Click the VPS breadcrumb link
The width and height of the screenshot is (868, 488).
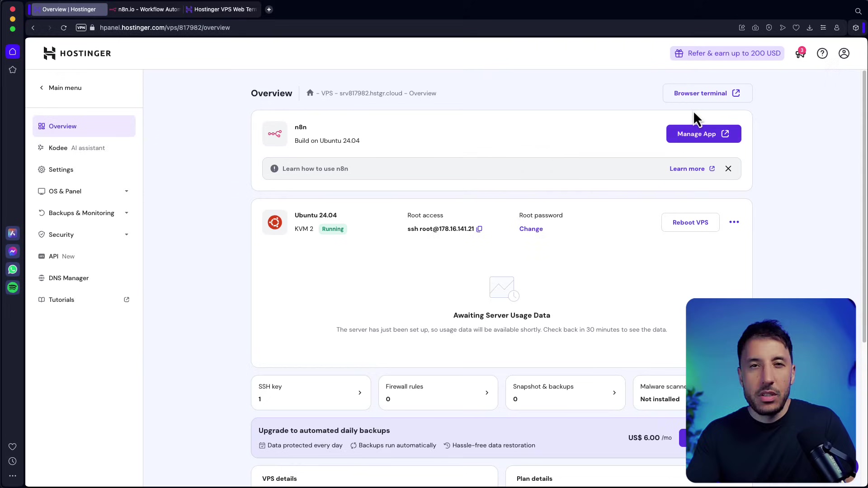[327, 93]
